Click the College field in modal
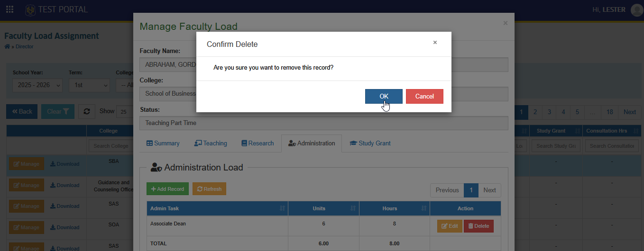Viewport: 644px width, 251px height. tap(324, 94)
